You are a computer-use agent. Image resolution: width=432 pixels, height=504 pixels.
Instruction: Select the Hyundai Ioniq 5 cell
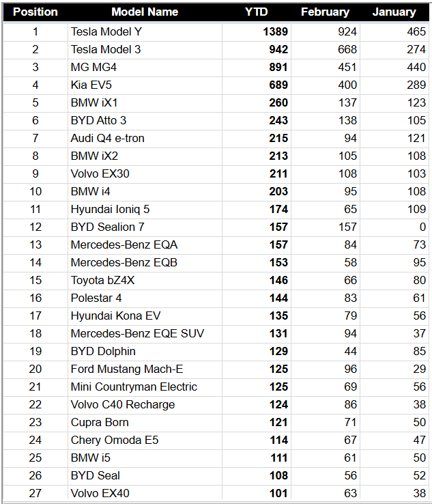click(110, 209)
